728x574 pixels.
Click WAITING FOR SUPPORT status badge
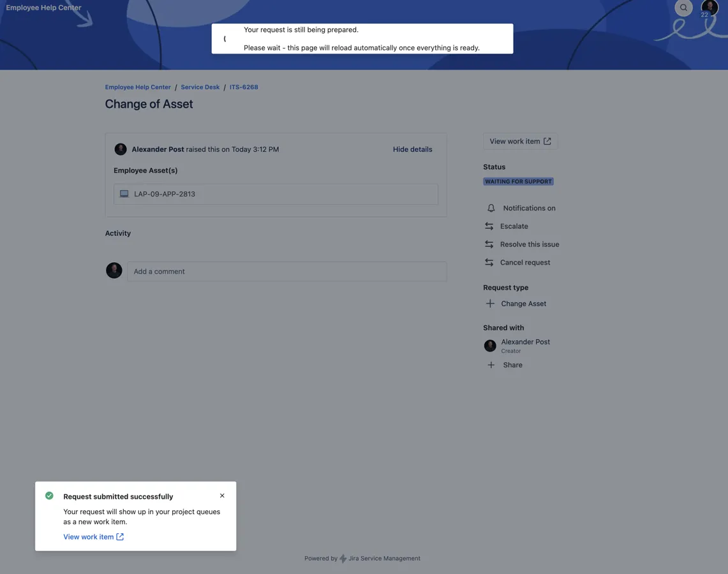pyautogui.click(x=518, y=181)
